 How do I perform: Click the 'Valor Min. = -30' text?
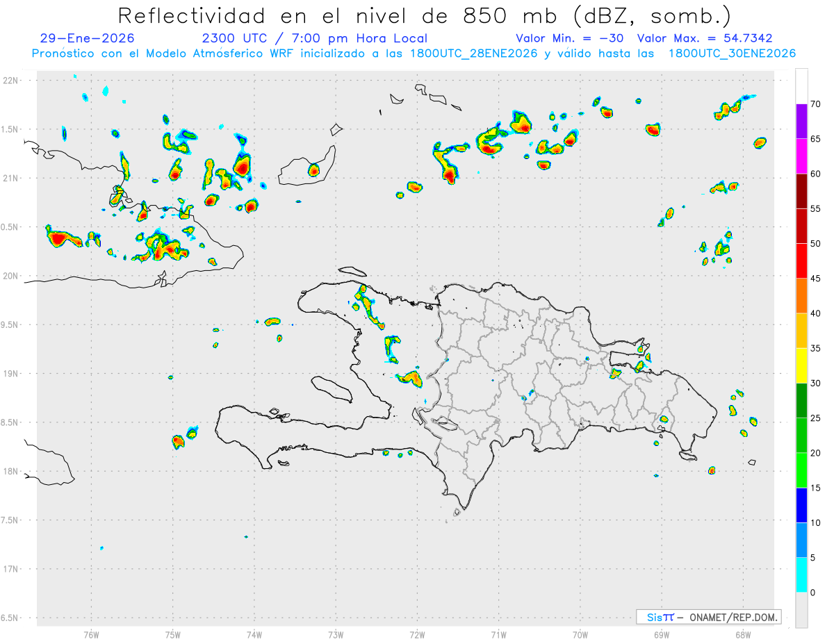point(570,38)
